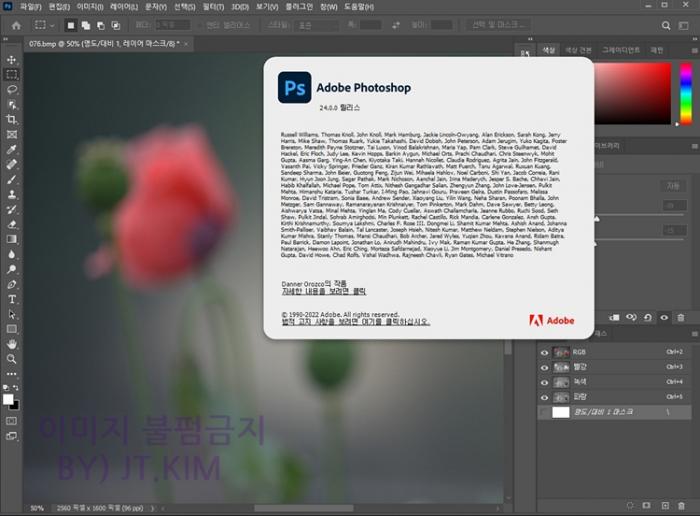
Task: Open the 레이어(L) menu
Action: [124, 7]
